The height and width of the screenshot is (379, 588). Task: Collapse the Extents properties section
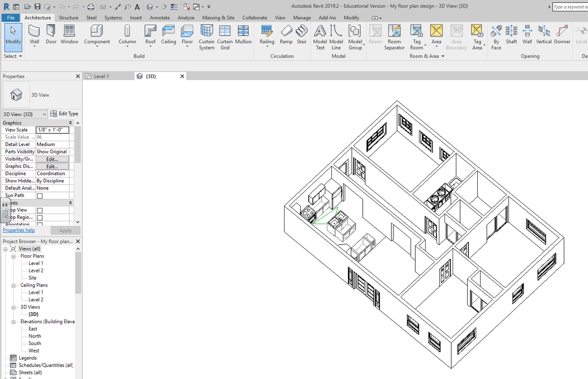[71, 203]
